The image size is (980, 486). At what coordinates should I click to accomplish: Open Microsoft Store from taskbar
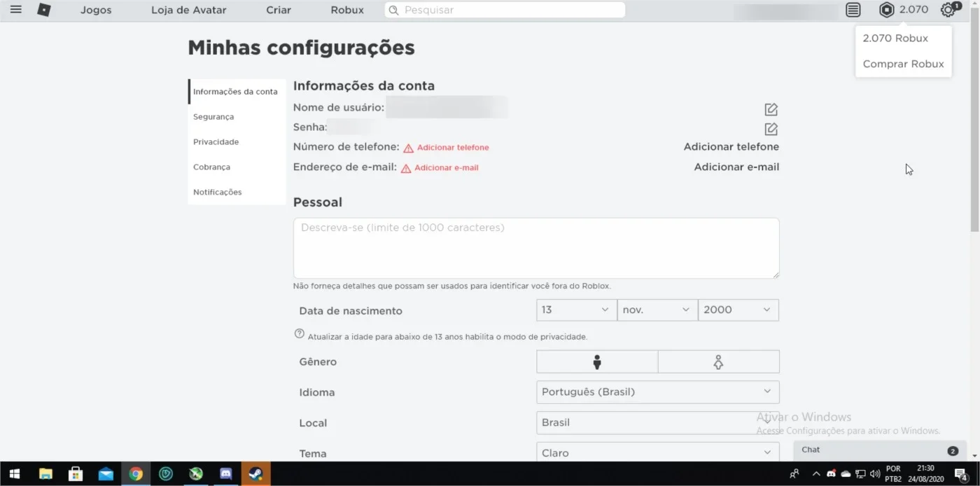tap(76, 474)
